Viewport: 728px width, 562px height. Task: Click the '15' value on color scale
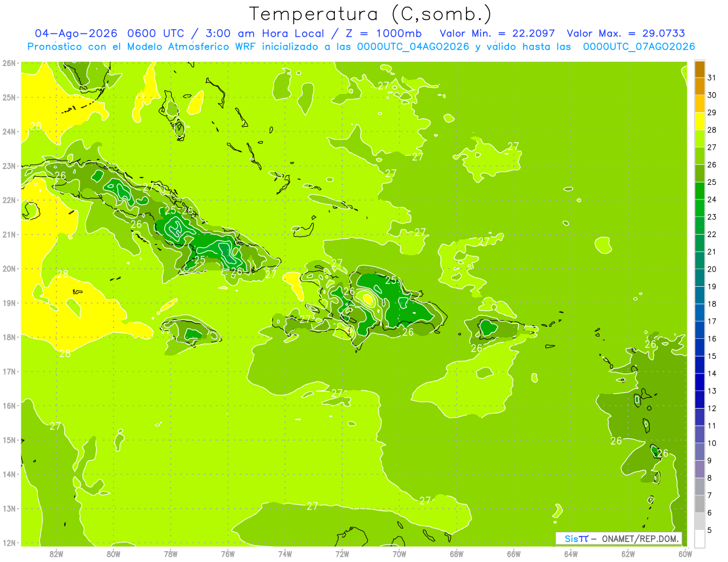(x=712, y=356)
